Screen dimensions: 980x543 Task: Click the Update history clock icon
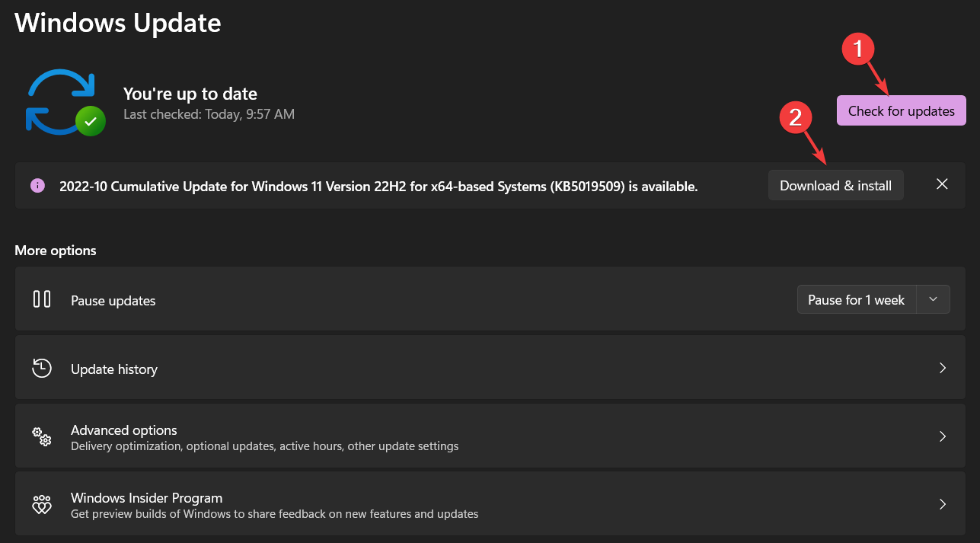(42, 368)
